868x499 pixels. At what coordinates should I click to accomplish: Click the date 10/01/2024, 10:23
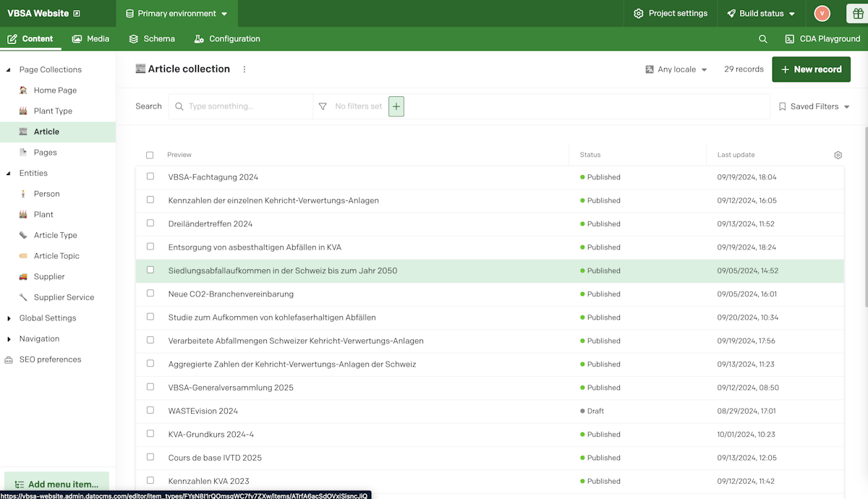pyautogui.click(x=746, y=435)
